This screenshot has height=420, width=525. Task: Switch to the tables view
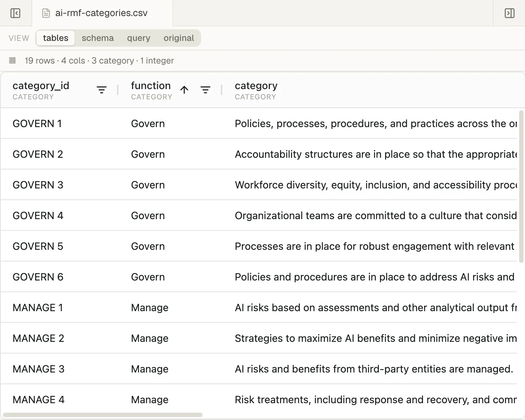point(56,38)
